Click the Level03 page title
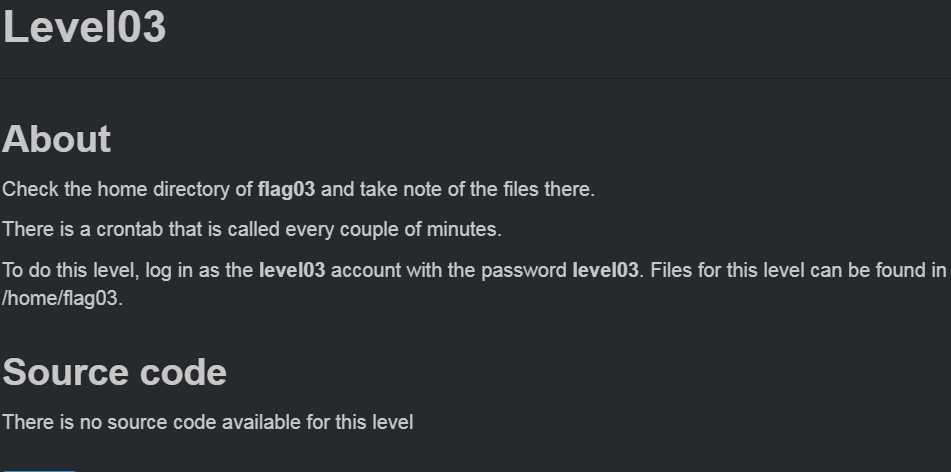 point(84,27)
